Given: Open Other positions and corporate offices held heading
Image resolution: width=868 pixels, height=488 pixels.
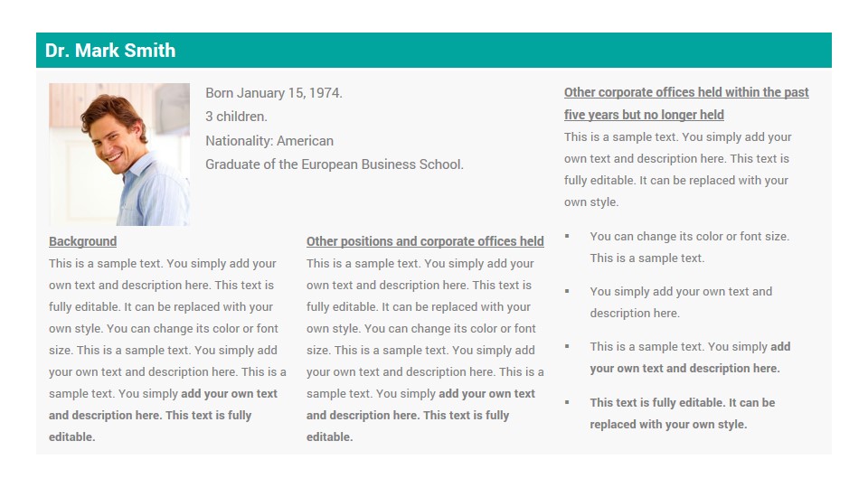Looking at the screenshot, I should tap(425, 241).
